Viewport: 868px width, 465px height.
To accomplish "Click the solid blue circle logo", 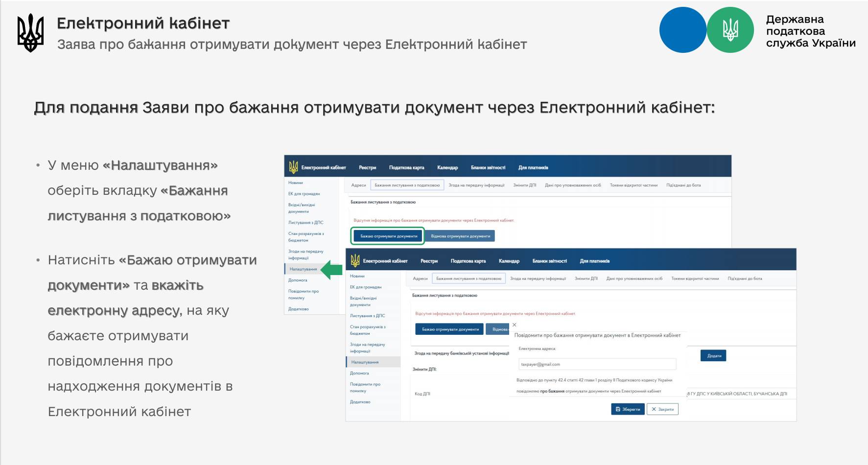I will pos(682,30).
